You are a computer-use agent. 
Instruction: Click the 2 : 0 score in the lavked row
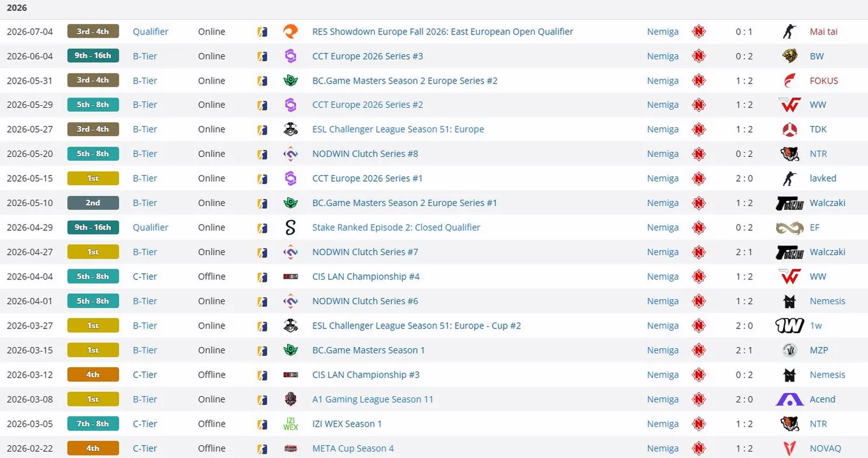744,179
